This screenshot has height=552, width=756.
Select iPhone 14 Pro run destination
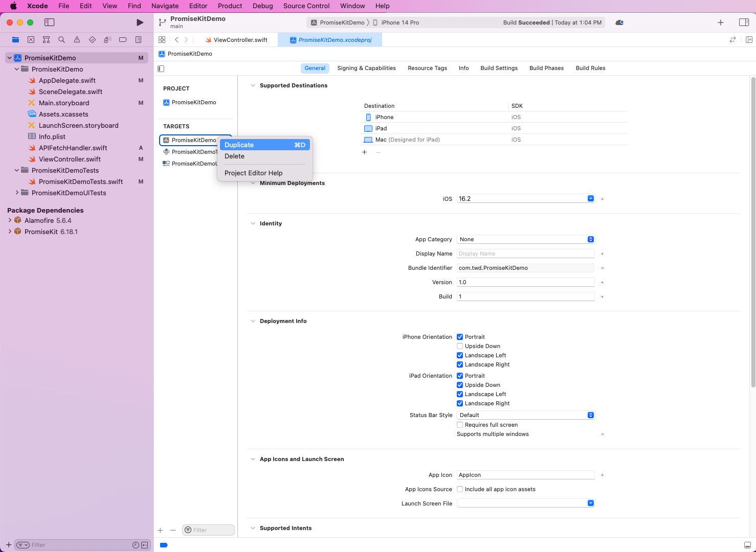395,22
